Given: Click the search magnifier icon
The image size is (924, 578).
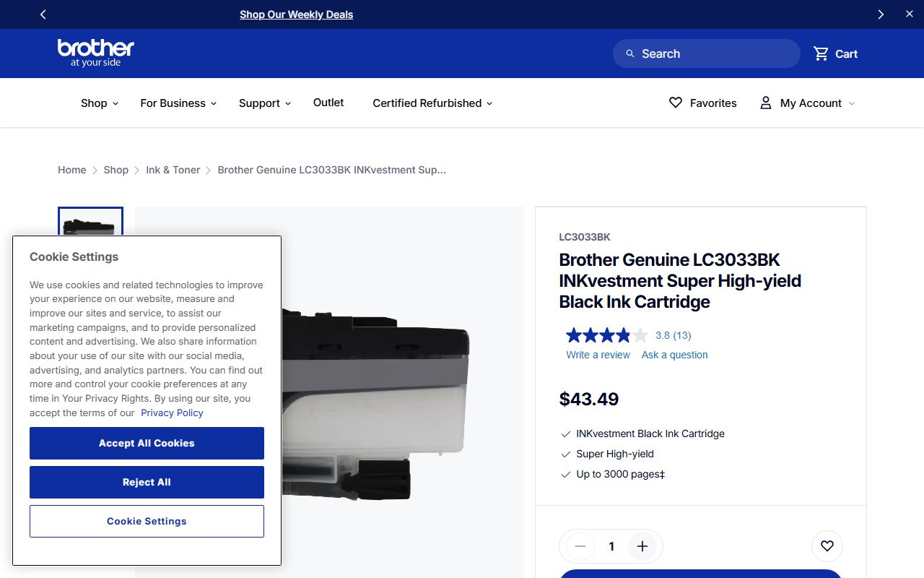Looking at the screenshot, I should tap(630, 53).
